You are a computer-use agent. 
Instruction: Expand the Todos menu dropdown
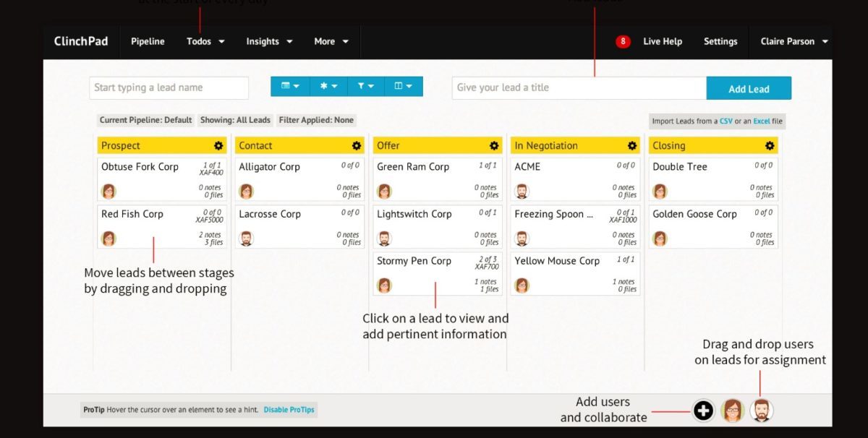205,41
